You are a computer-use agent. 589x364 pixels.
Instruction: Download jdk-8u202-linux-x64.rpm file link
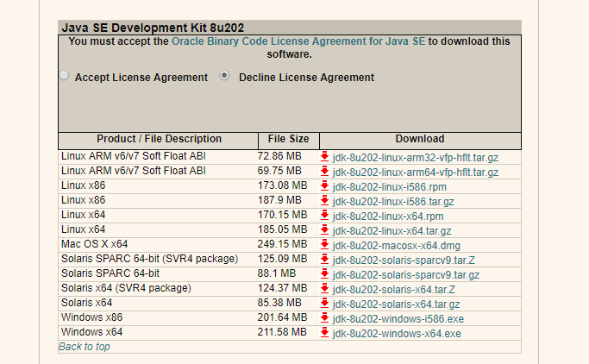(388, 217)
